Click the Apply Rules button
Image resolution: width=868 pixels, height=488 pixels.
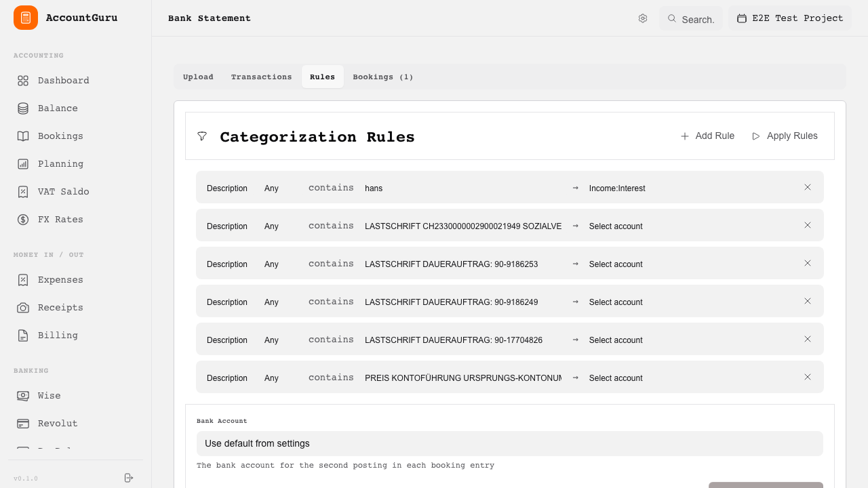point(785,136)
